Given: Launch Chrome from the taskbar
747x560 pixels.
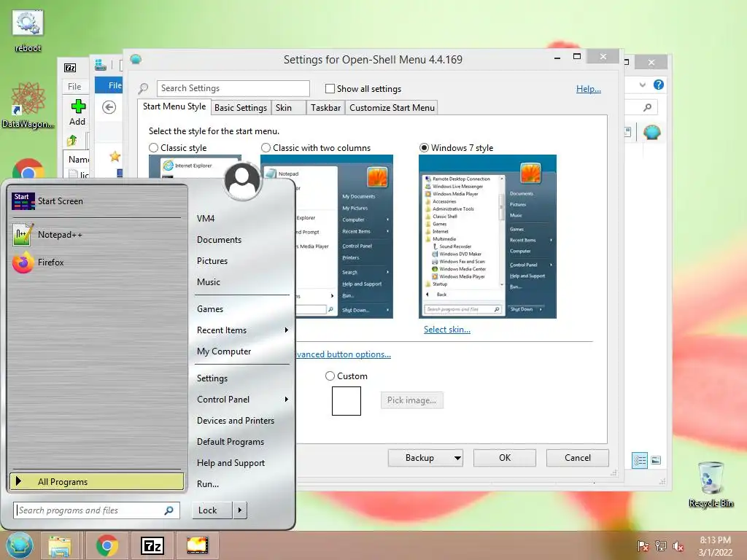Looking at the screenshot, I should [x=107, y=545].
